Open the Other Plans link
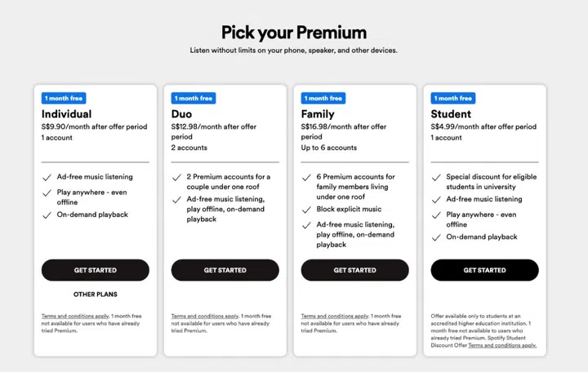Screen dimensions: 588x372 (x=95, y=294)
